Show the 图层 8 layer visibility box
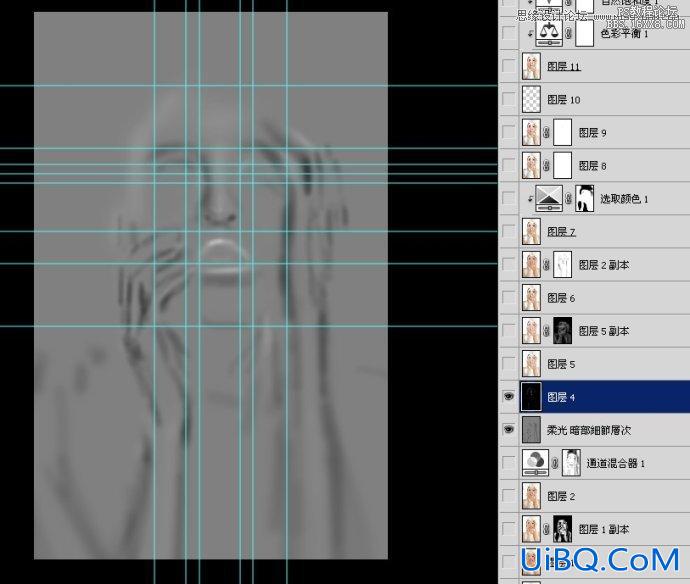690x584 pixels. [508, 165]
